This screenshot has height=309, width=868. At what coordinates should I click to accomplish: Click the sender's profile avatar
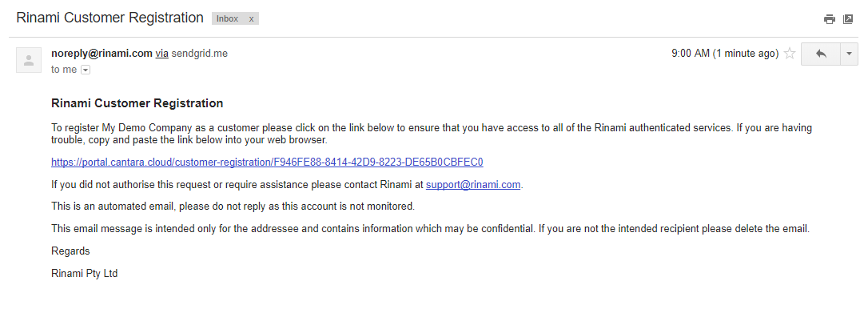(x=29, y=60)
